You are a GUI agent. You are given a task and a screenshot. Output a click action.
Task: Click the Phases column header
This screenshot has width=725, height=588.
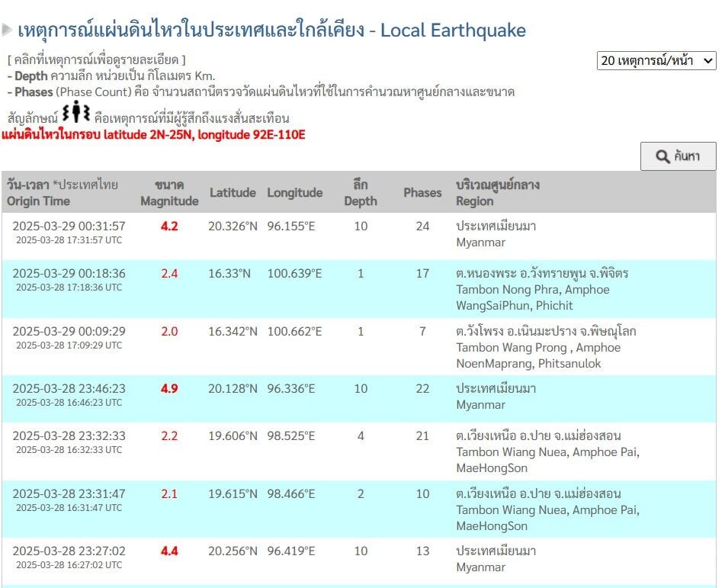tap(422, 193)
